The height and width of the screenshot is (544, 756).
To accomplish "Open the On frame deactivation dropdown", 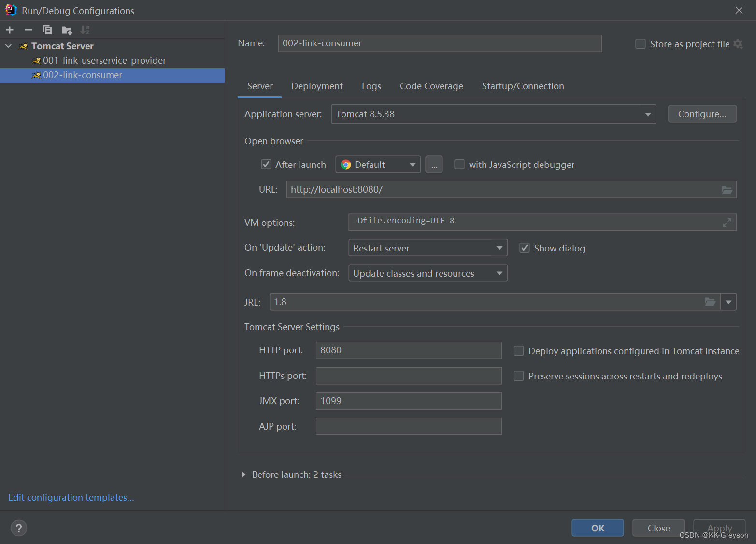I will tap(428, 273).
